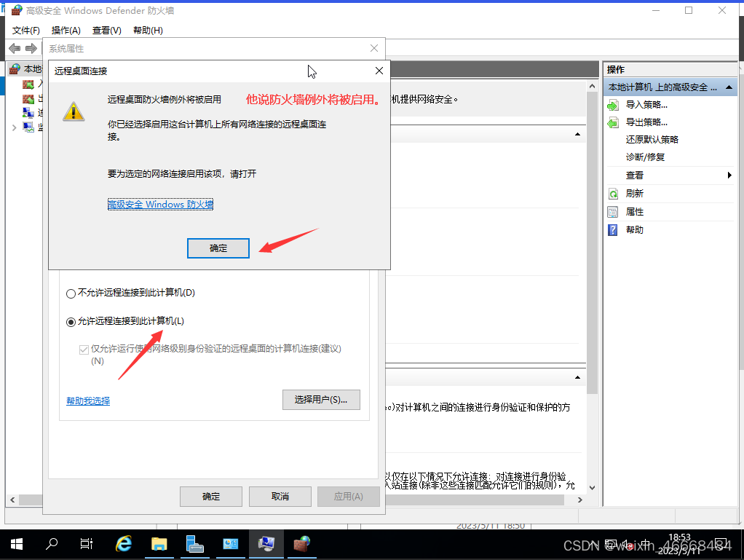Click Select Users (选择用户) button

click(321, 400)
